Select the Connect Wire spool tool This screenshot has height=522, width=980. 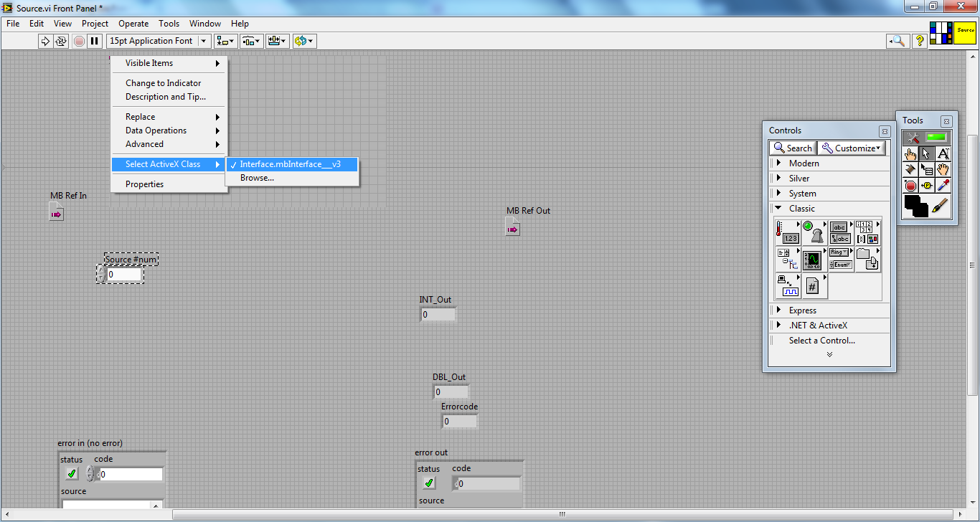point(910,169)
